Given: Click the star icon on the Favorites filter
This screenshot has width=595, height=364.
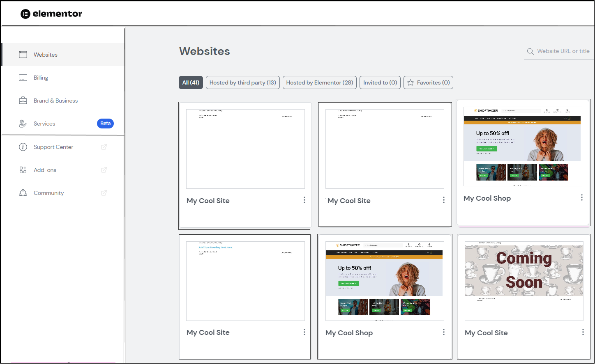Looking at the screenshot, I should pos(410,82).
